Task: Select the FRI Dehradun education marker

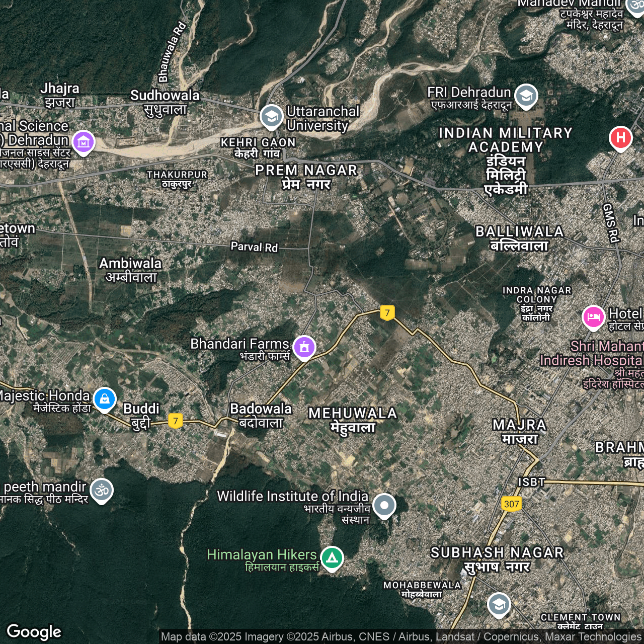Action: click(x=526, y=96)
